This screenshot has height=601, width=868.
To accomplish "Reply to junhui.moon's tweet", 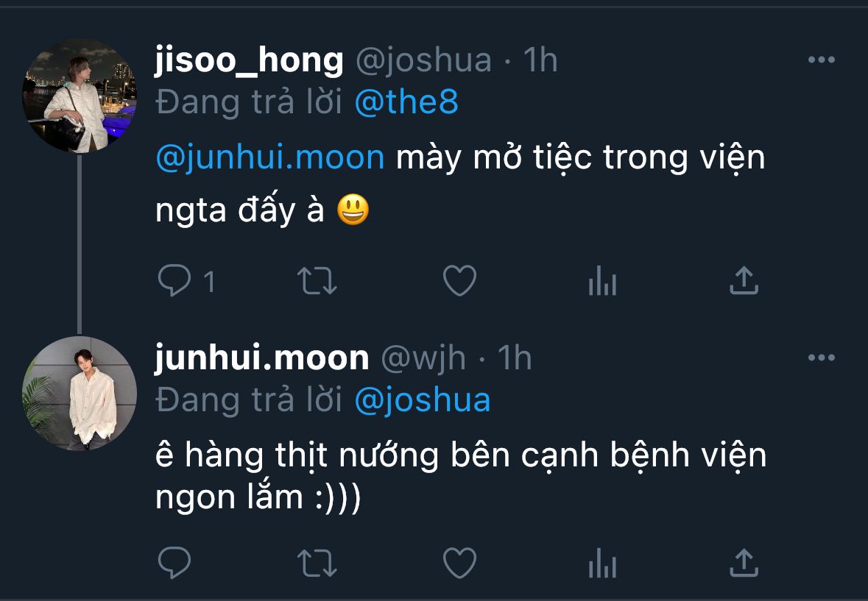I will pos(174,563).
